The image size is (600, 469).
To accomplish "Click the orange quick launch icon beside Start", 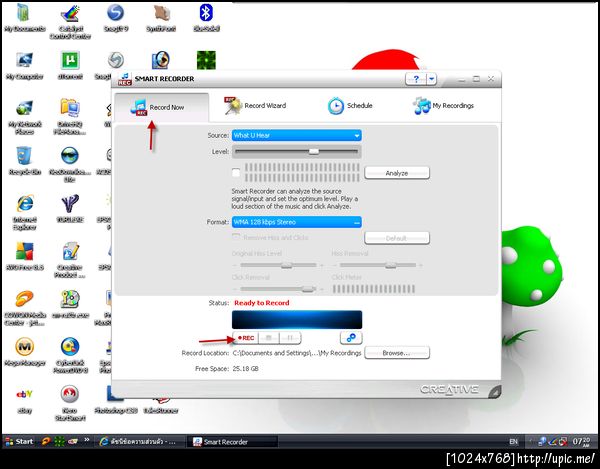I will coord(46,441).
